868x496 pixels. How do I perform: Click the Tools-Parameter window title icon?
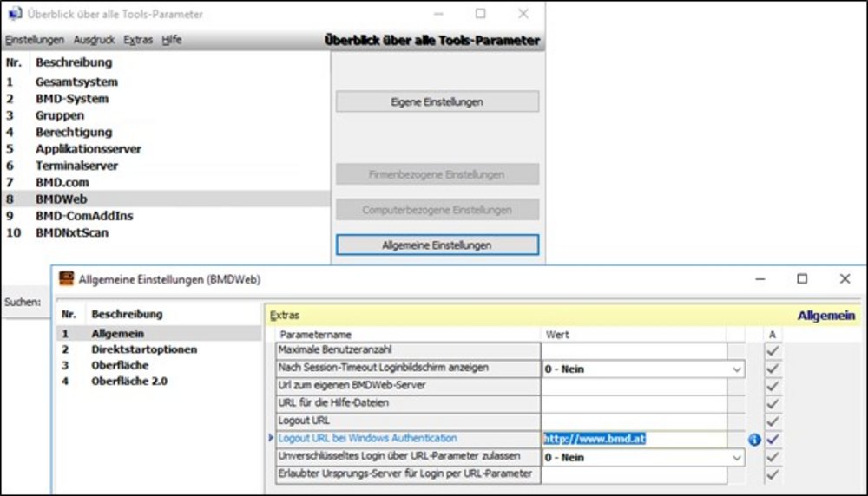point(15,13)
